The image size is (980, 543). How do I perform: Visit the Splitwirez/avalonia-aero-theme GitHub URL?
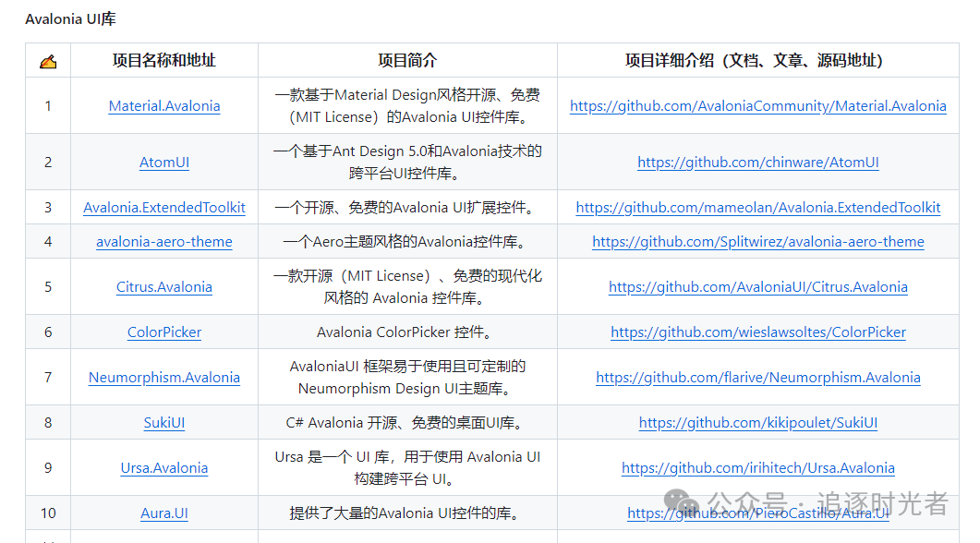[x=757, y=242]
